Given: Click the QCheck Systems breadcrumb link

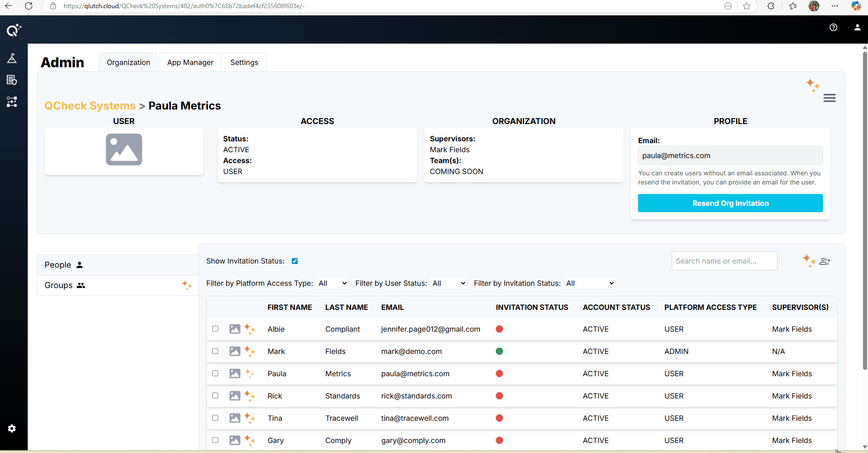Looking at the screenshot, I should [90, 106].
